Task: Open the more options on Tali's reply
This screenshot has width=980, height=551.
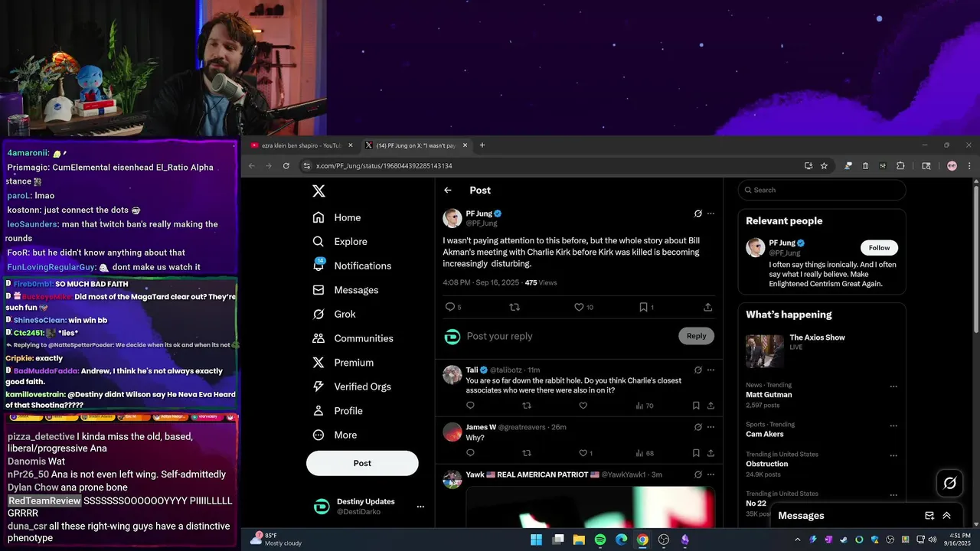Action: click(x=710, y=370)
